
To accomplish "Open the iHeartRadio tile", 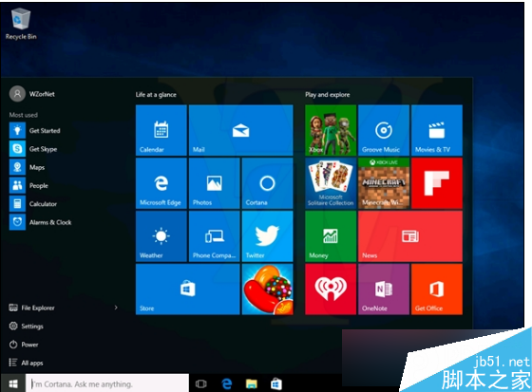I will pyautogui.click(x=331, y=289).
